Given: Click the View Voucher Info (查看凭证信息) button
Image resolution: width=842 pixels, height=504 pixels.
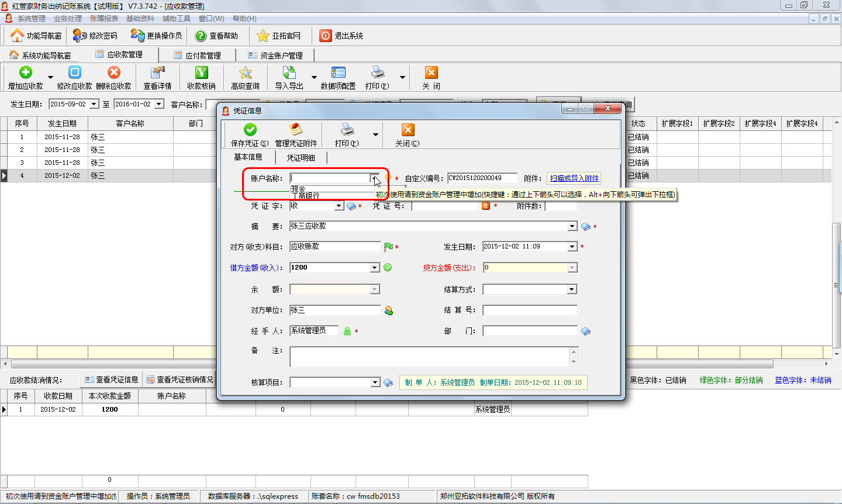Looking at the screenshot, I should tap(112, 379).
